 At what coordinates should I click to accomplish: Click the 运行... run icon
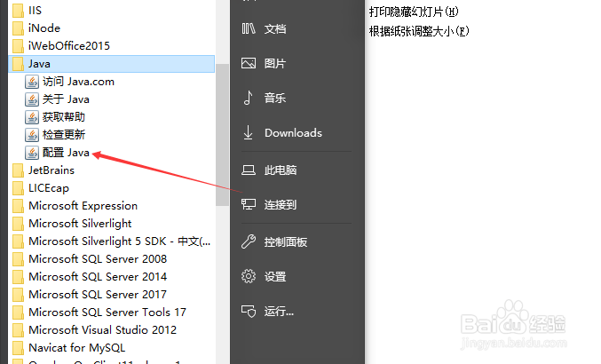pyautogui.click(x=249, y=311)
